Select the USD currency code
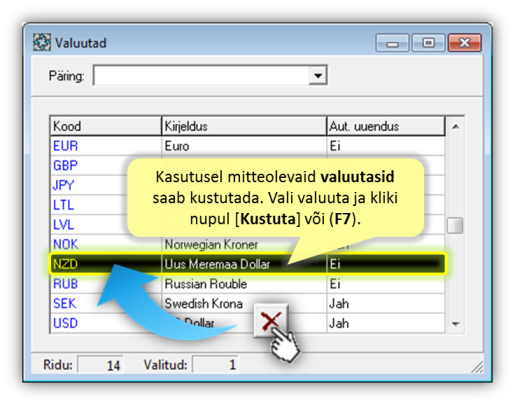The image size is (515, 405). pos(65,323)
